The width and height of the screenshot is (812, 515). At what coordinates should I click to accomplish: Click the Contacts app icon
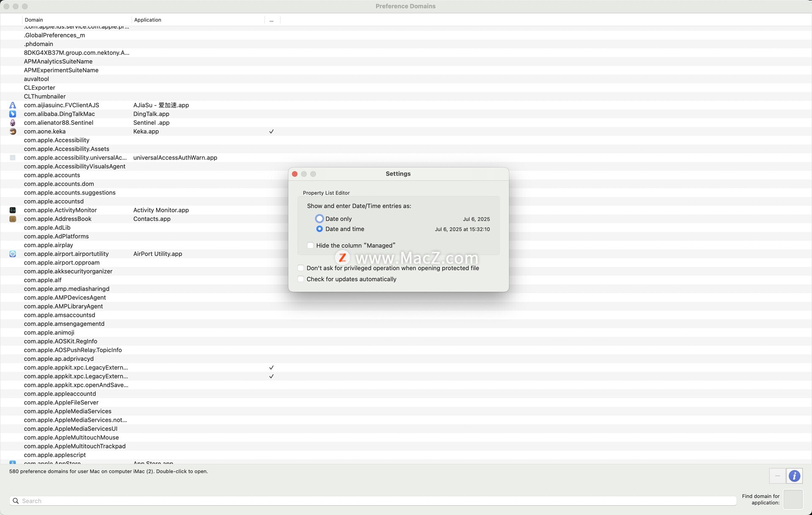tap(13, 219)
